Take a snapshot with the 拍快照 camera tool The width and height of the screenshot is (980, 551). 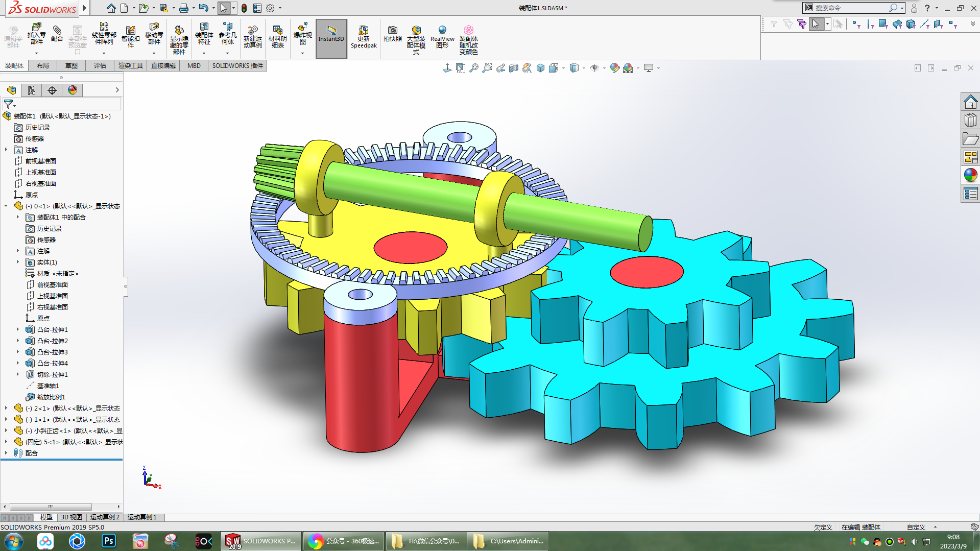point(393,34)
